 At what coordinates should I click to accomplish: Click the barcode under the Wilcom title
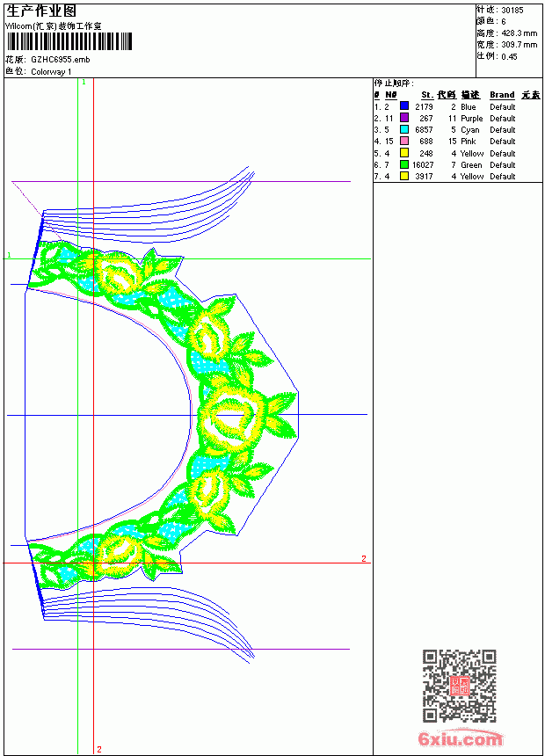tap(69, 41)
